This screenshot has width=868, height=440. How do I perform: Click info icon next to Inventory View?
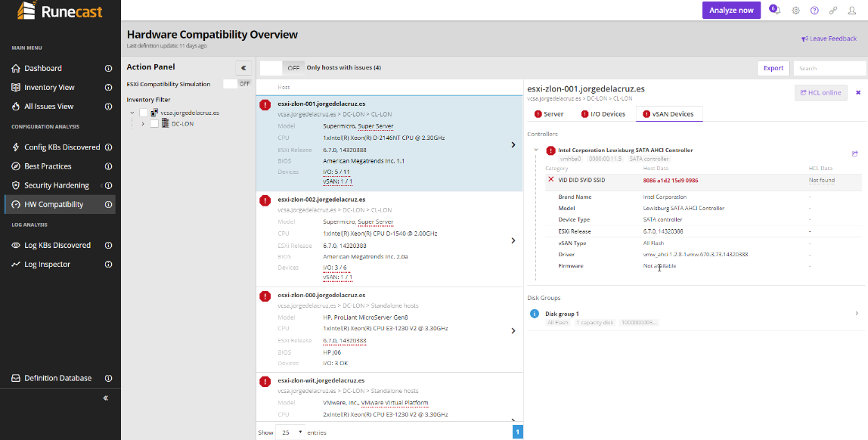pos(109,88)
